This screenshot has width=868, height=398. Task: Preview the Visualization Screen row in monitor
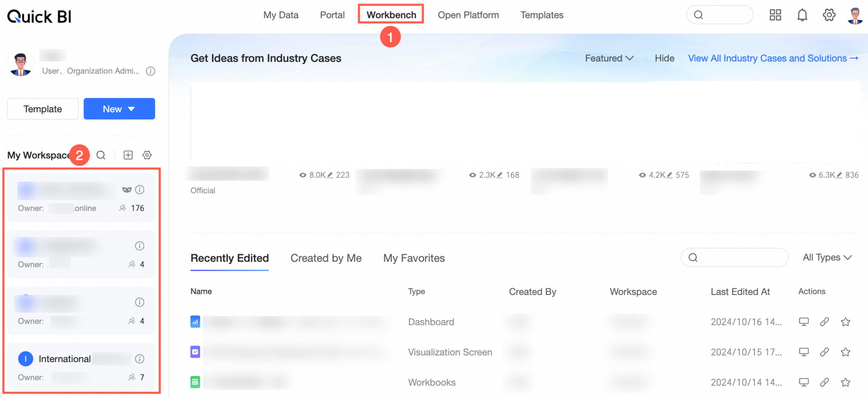(804, 352)
